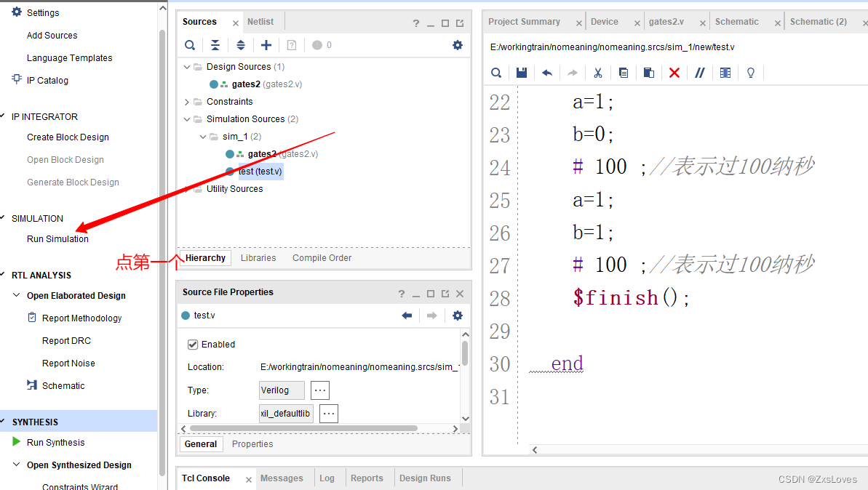Open Sources panel help question mark
Image resolution: width=868 pixels, height=490 pixels.
pos(415,23)
